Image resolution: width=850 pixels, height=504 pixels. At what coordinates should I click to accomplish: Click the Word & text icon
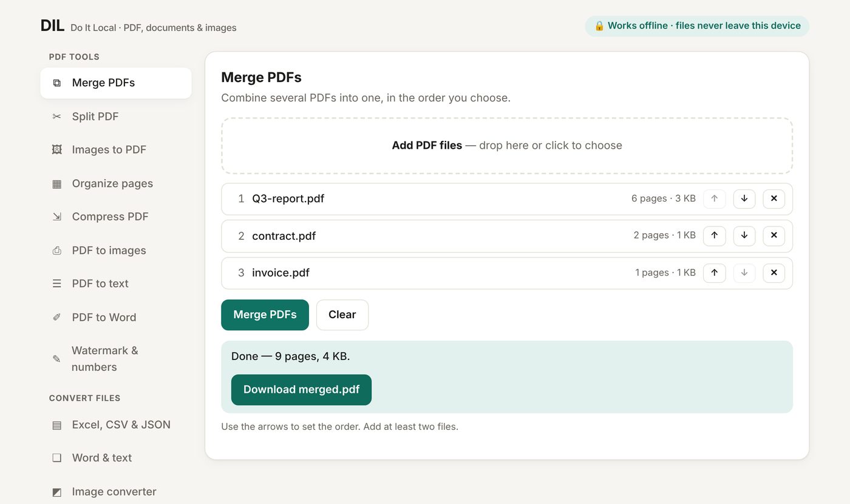click(x=57, y=458)
